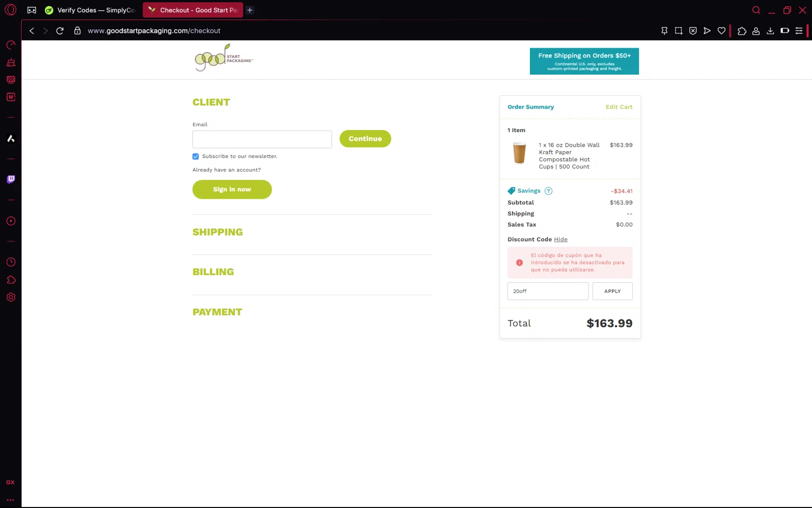Click the Free Shipping on Orders $50+ banner
Screen dimensions: 812x508
(584, 61)
